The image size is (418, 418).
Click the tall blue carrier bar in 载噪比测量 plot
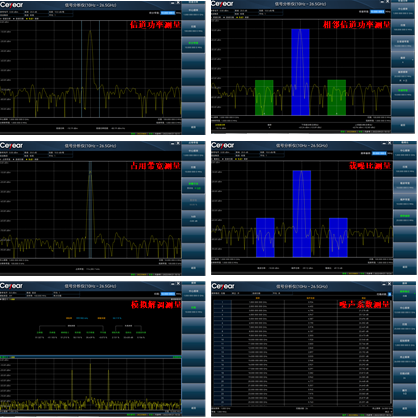(302, 214)
